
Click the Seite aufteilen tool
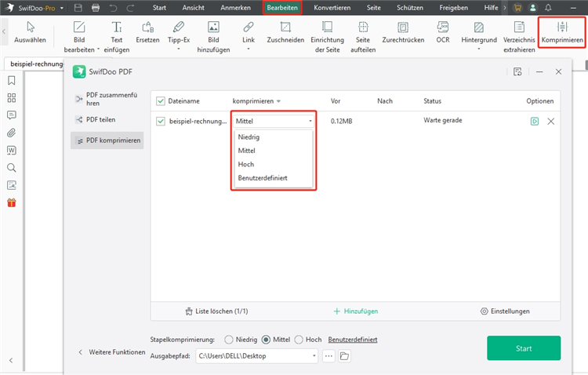[363, 37]
